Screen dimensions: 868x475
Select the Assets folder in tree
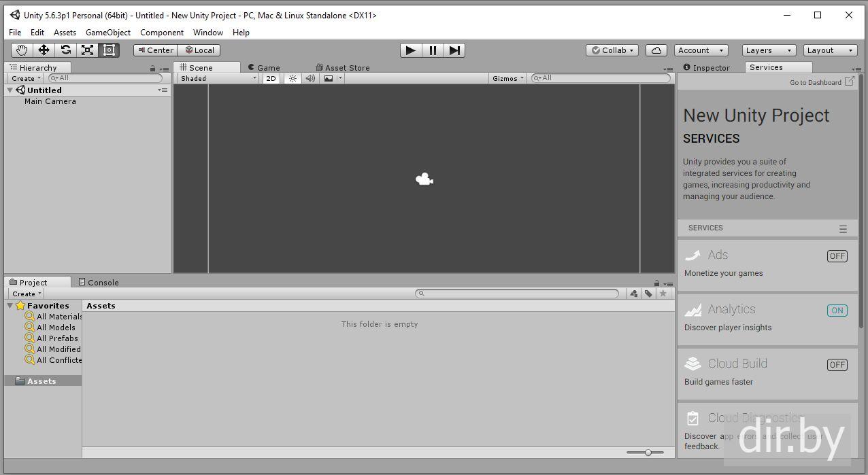(x=44, y=381)
